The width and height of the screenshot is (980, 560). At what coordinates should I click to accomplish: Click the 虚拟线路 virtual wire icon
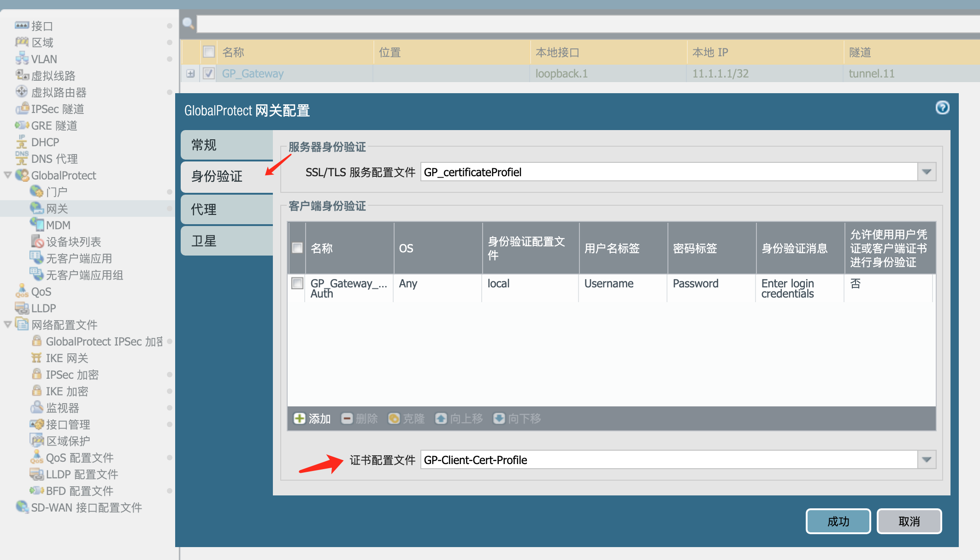pyautogui.click(x=22, y=75)
